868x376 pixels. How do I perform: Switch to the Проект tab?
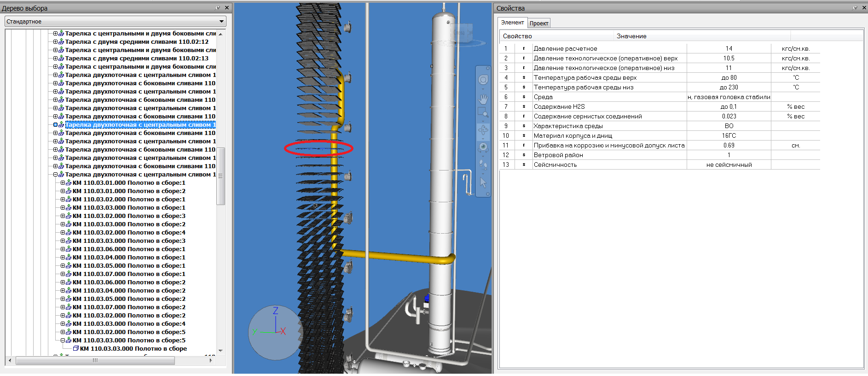(538, 23)
